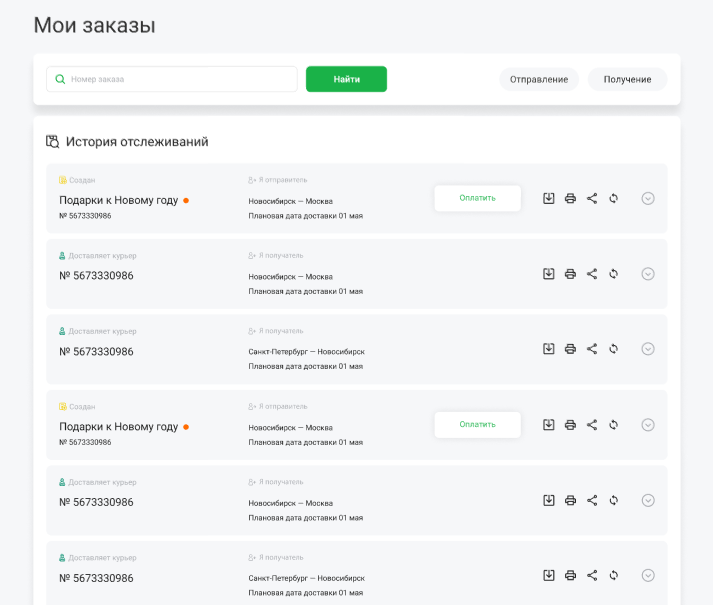The width and height of the screenshot is (713, 605).
Task: Expand the first Санкт-Петербург — Новосибирск order
Action: click(648, 349)
